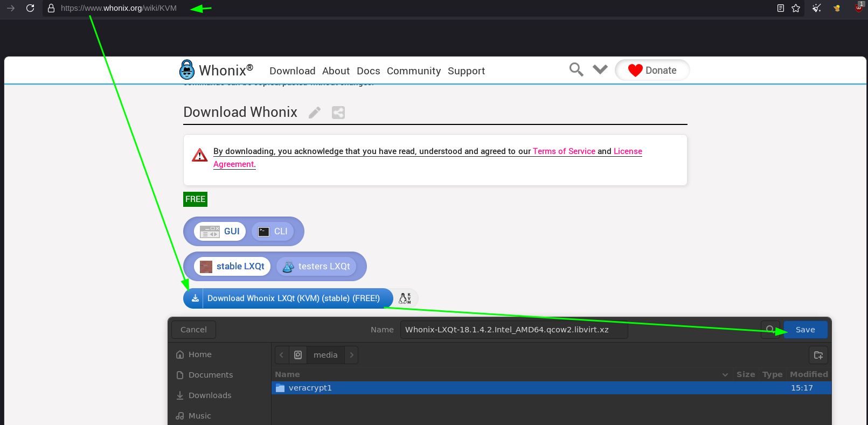Select the veracrypt1 folder row

click(552, 388)
